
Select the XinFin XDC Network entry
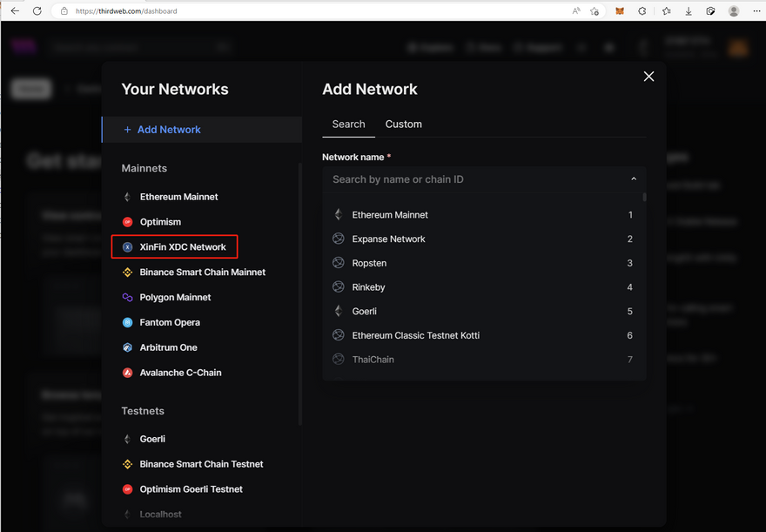(x=182, y=247)
